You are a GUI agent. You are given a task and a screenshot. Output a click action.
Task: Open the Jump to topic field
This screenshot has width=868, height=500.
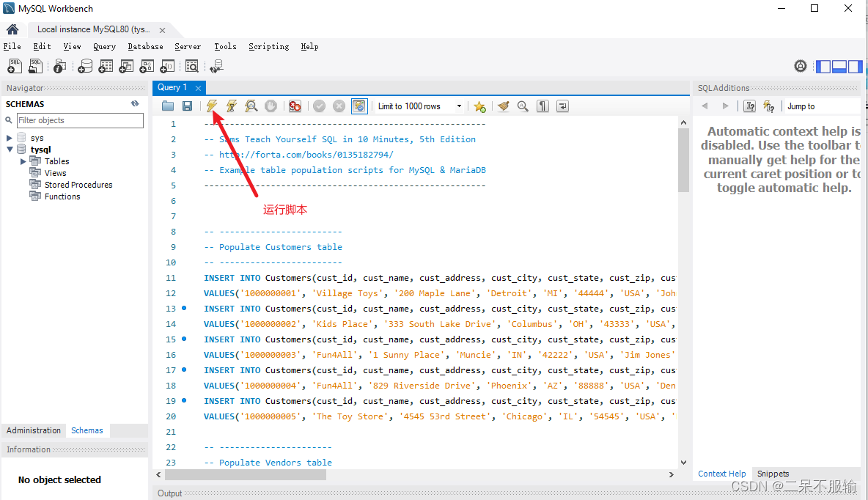tap(824, 106)
